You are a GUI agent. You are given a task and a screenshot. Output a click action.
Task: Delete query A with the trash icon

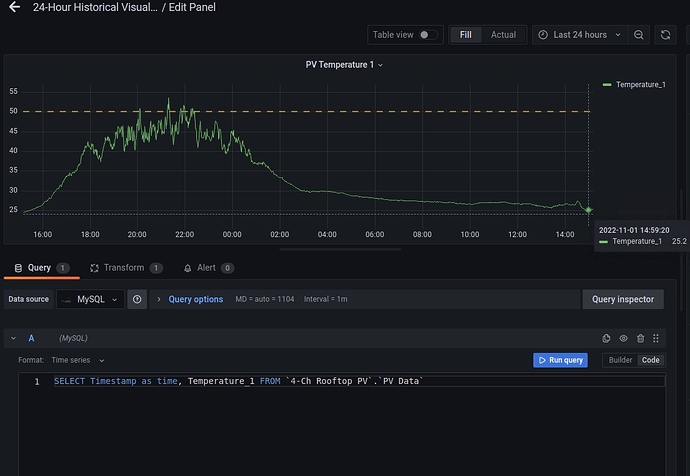(x=640, y=338)
